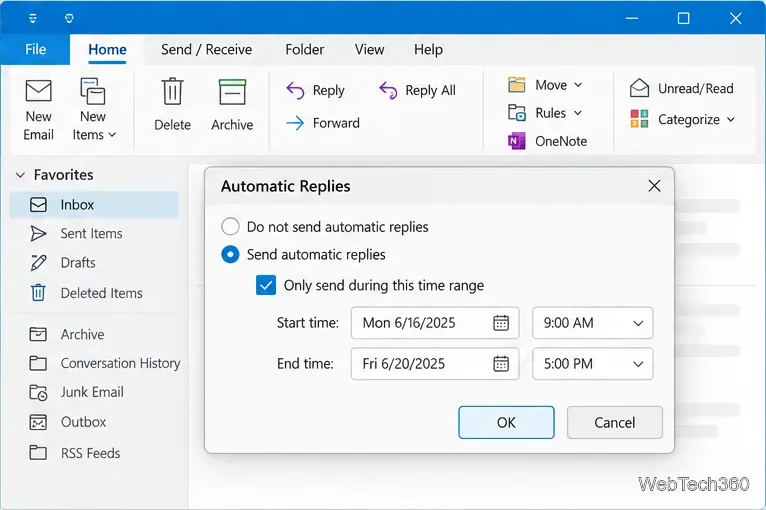Click OK in Automatic Replies dialog

click(x=506, y=423)
